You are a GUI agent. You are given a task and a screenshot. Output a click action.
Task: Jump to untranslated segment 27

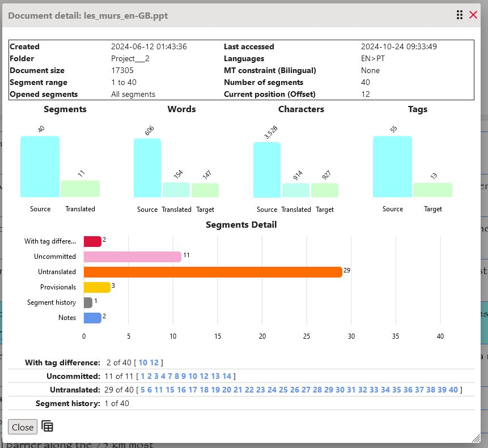pos(306,390)
